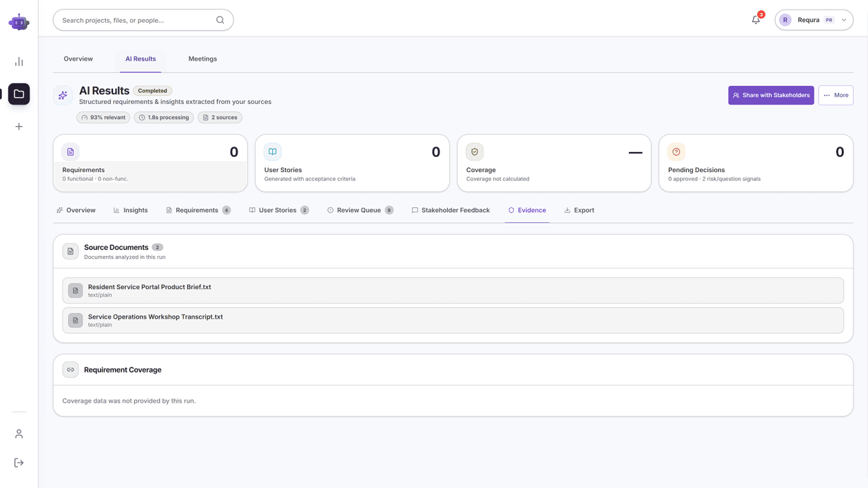
Task: Open the Insights sub-tab
Action: point(131,211)
